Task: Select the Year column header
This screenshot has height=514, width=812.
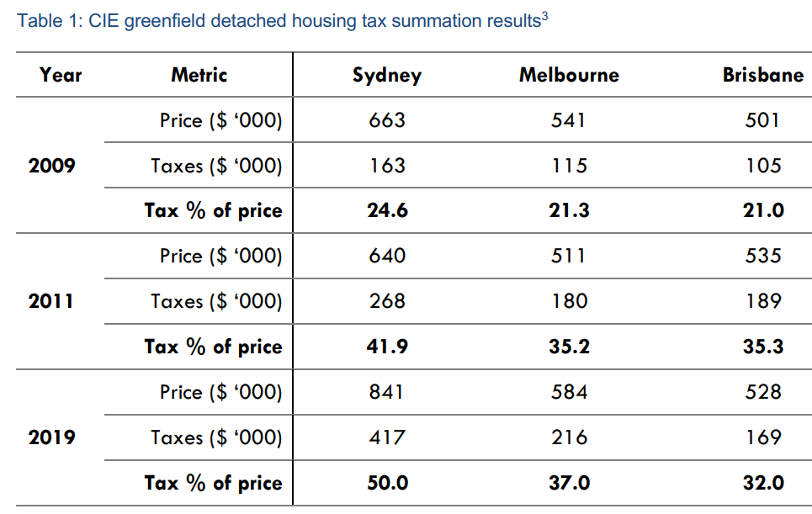Action: (61, 75)
